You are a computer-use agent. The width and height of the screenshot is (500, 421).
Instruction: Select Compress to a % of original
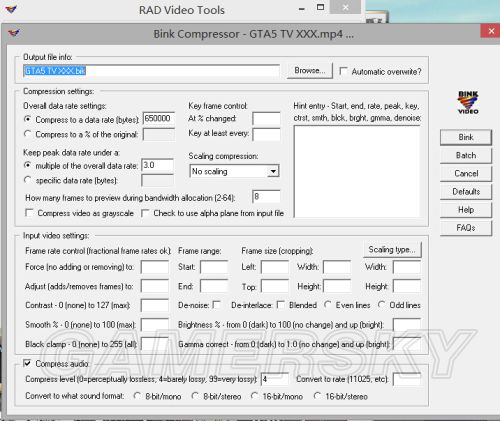[x=28, y=134]
